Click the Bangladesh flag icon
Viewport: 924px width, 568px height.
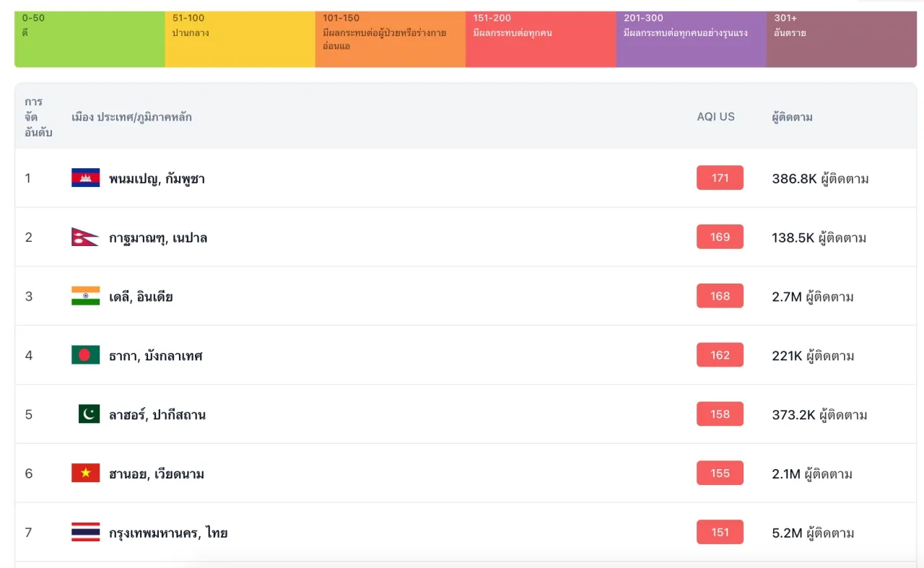click(85, 355)
